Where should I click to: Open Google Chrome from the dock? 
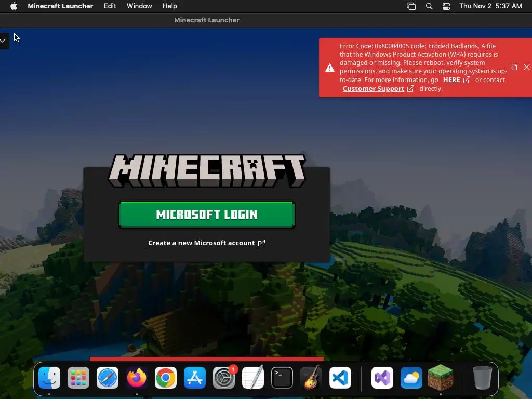coord(166,378)
